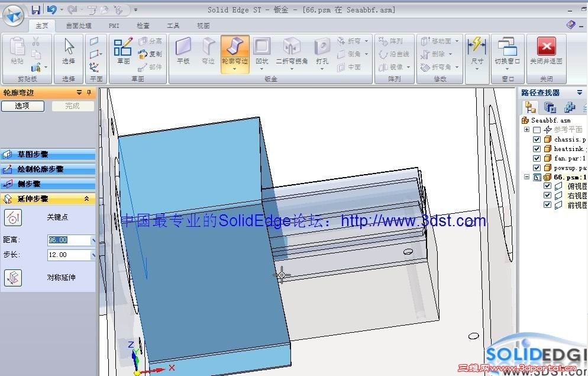Click the 选项 options button
588x376 pixels.
[x=22, y=106]
